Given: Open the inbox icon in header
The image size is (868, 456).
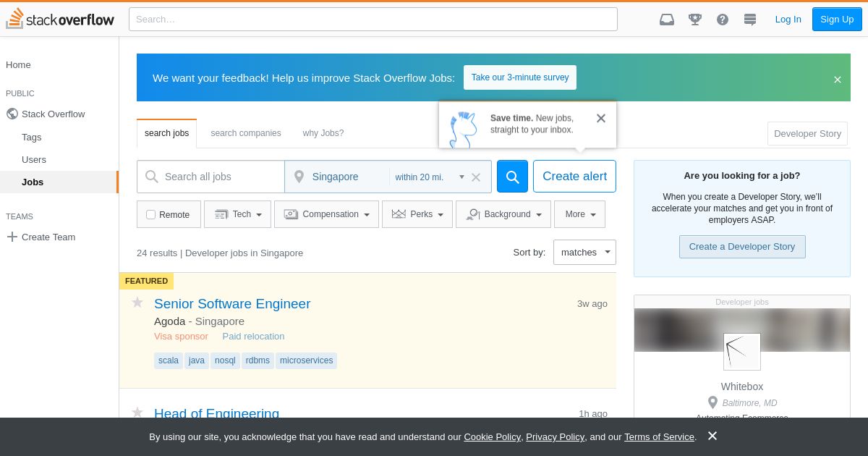Looking at the screenshot, I should [667, 20].
